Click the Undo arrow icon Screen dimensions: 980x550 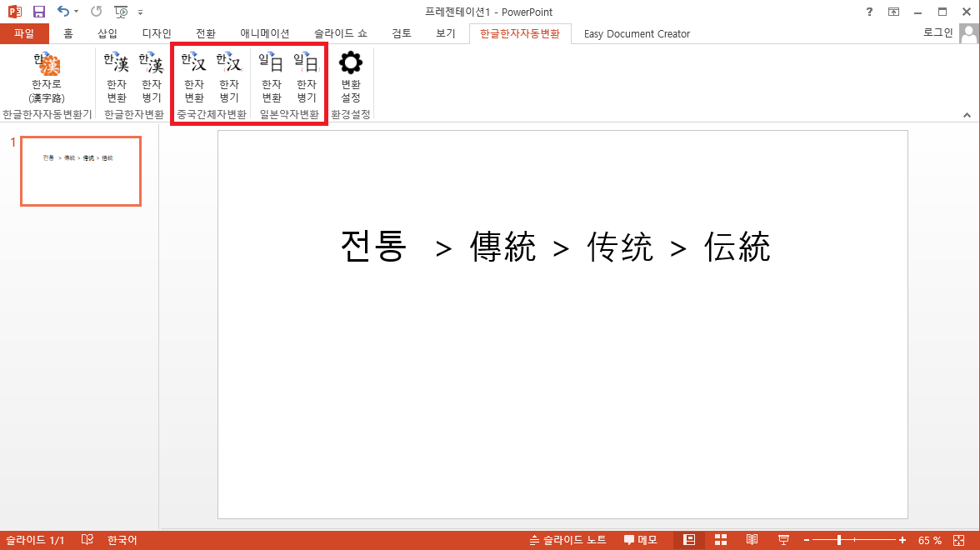point(63,12)
